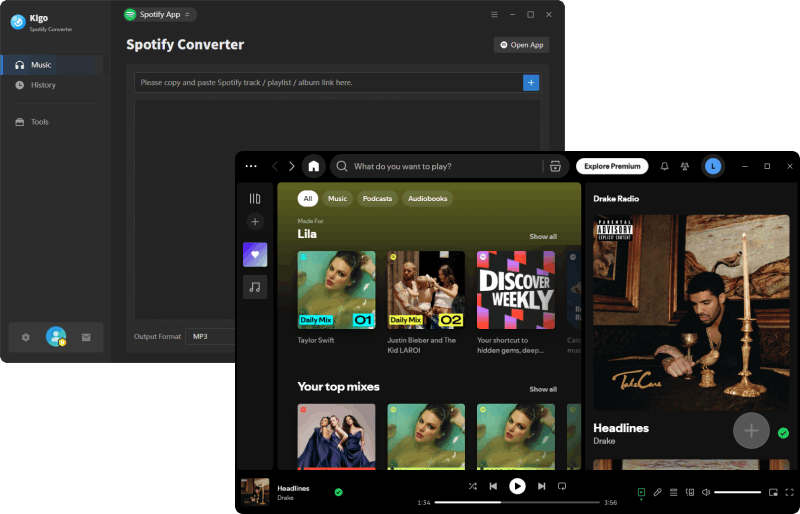The width and height of the screenshot is (800, 514).
Task: Click Browse icon in Spotify search bar
Action: tap(555, 166)
